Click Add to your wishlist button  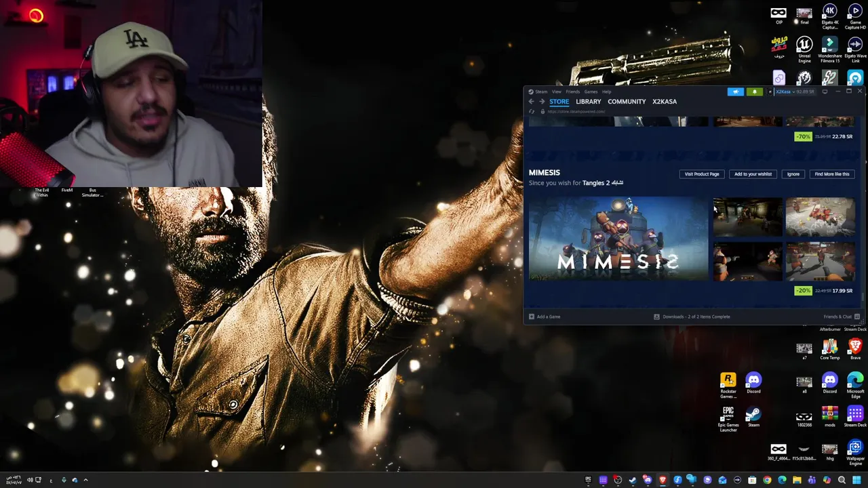pyautogui.click(x=753, y=174)
